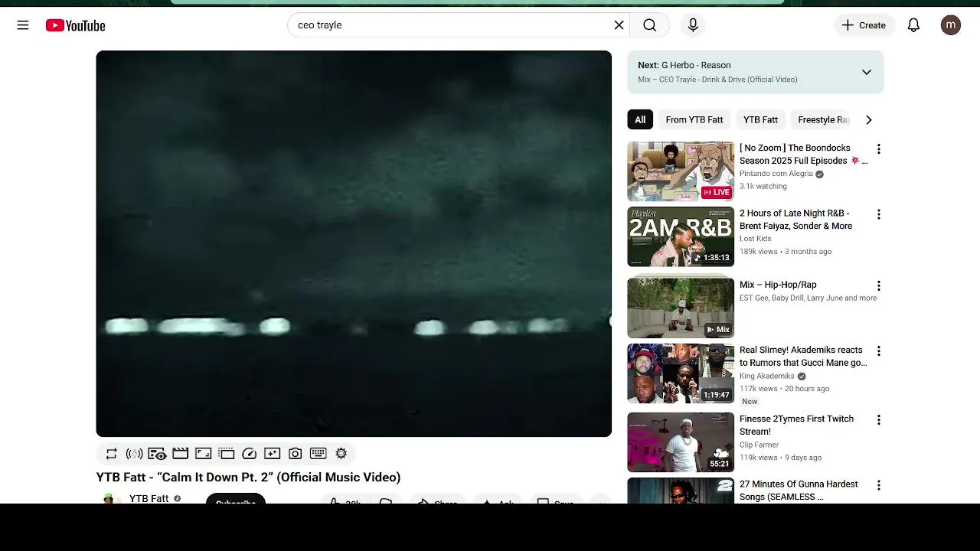Viewport: 980px width, 551px height.
Task: Select the 'All' filter chip
Action: coord(640,119)
